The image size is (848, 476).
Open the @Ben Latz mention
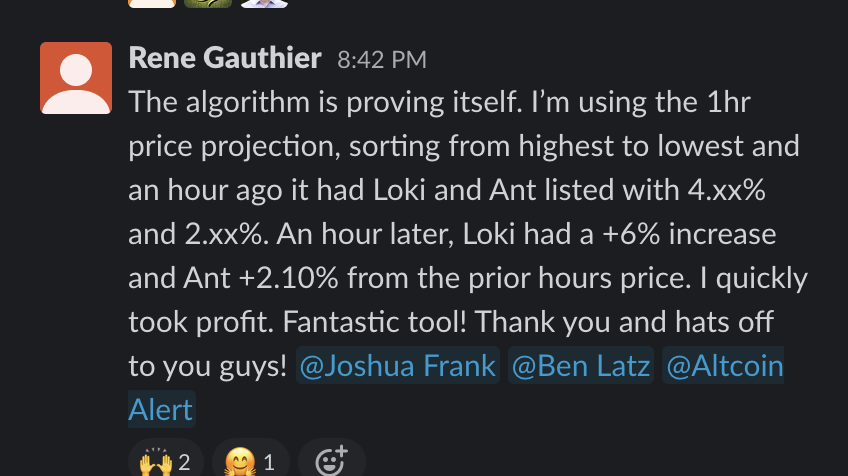tap(580, 367)
